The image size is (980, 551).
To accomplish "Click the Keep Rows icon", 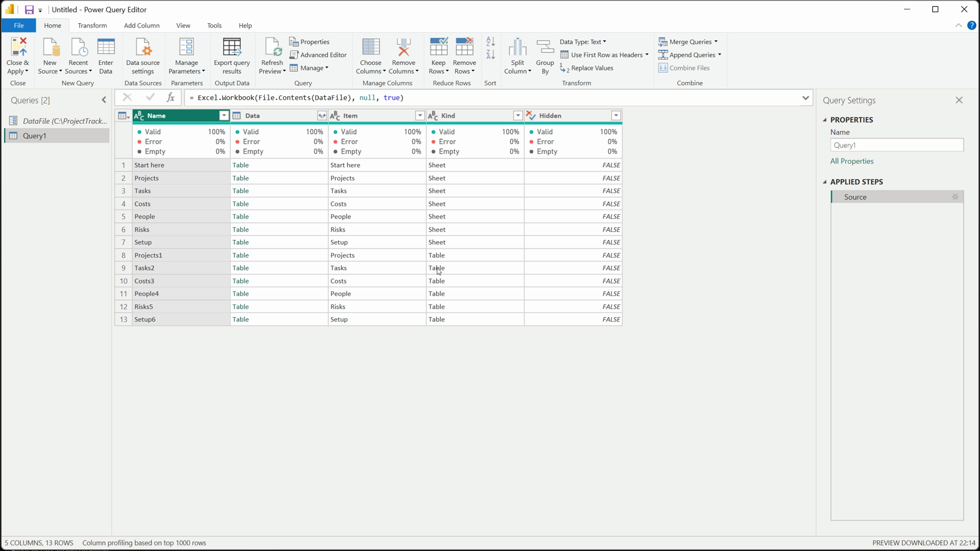I will coord(439,48).
